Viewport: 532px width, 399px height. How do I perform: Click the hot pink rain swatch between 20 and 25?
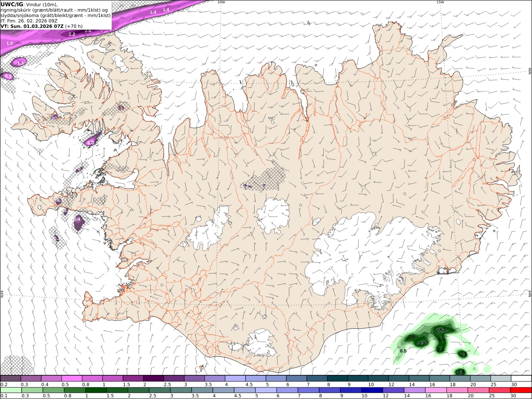[x=478, y=390]
